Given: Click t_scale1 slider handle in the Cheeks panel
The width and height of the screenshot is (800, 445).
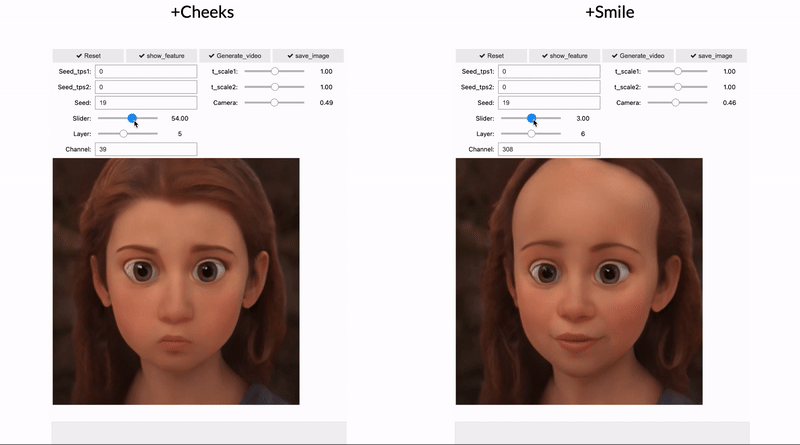Looking at the screenshot, I should pos(274,71).
